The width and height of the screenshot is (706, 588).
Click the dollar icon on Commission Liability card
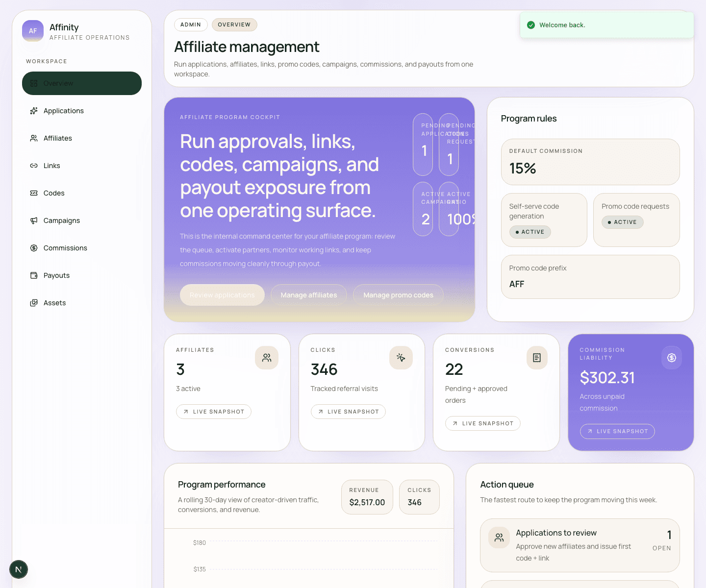672,358
